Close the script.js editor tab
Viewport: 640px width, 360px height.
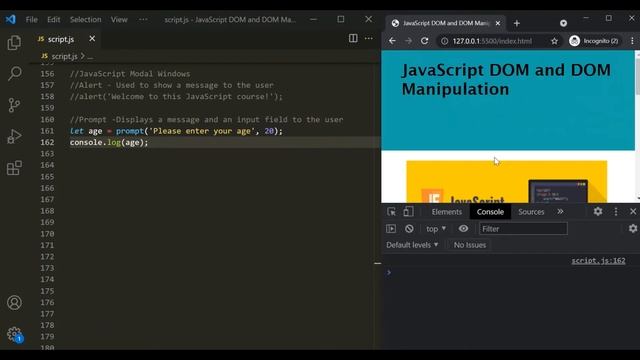[92, 38]
